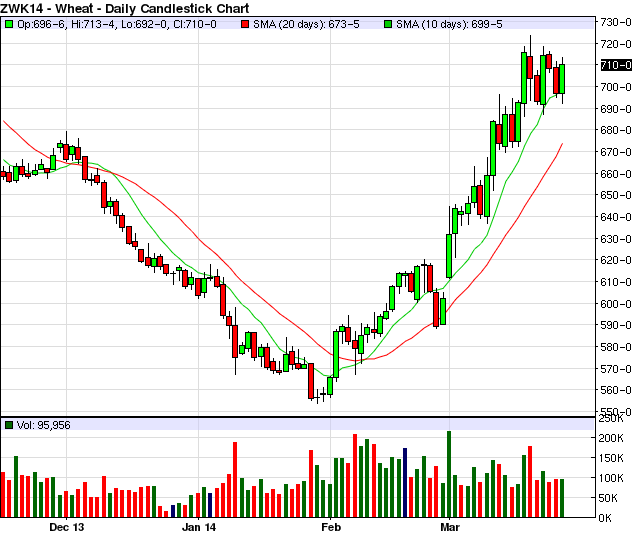
Task: Click the Vol: 95,956 label
Action: click(44, 425)
